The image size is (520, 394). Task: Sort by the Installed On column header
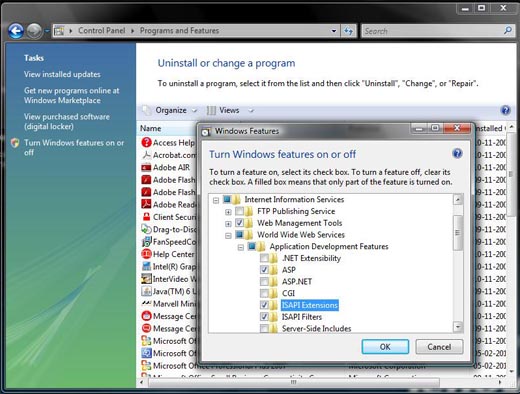489,128
